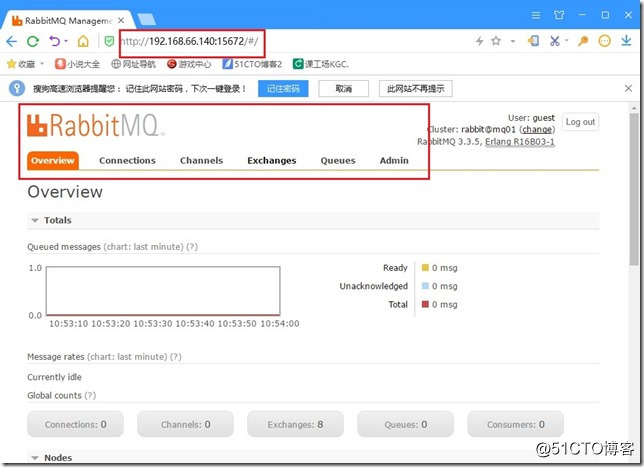Screen dimensions: 644x467
Task: Click the yellow Ready color swatch
Action: pyautogui.click(x=425, y=268)
